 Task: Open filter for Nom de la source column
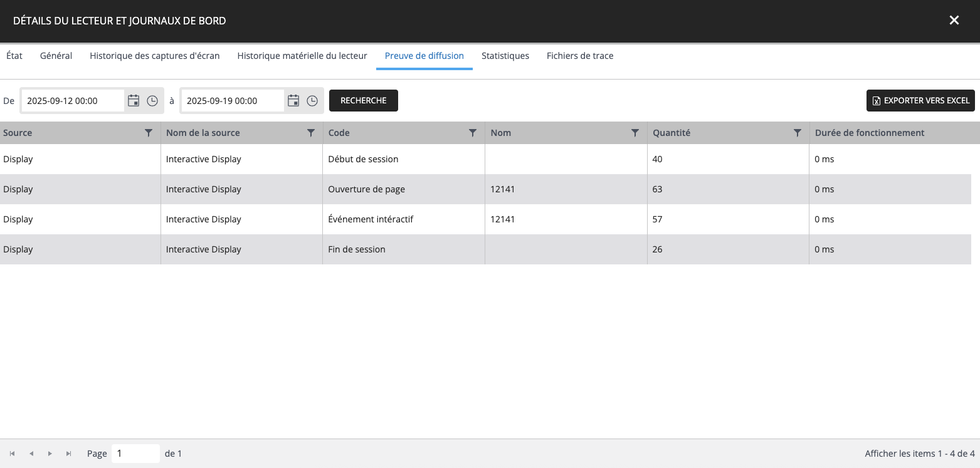311,133
